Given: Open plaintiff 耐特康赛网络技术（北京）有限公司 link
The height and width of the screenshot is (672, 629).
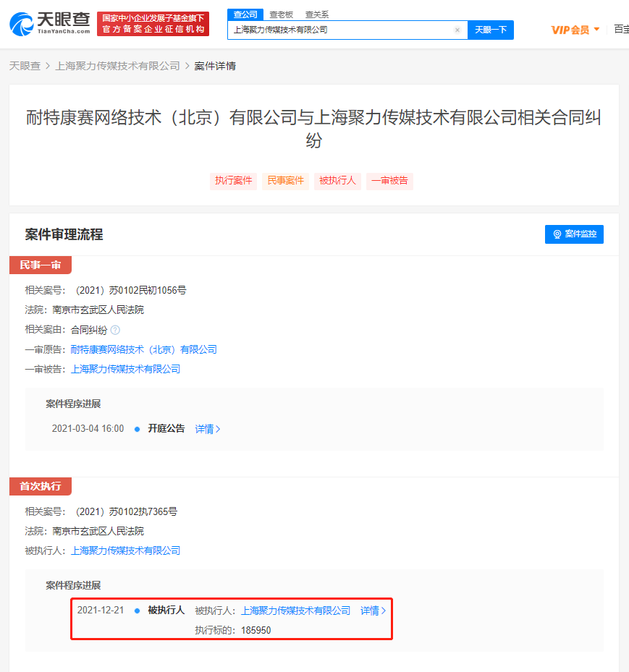Looking at the screenshot, I should 143,349.
